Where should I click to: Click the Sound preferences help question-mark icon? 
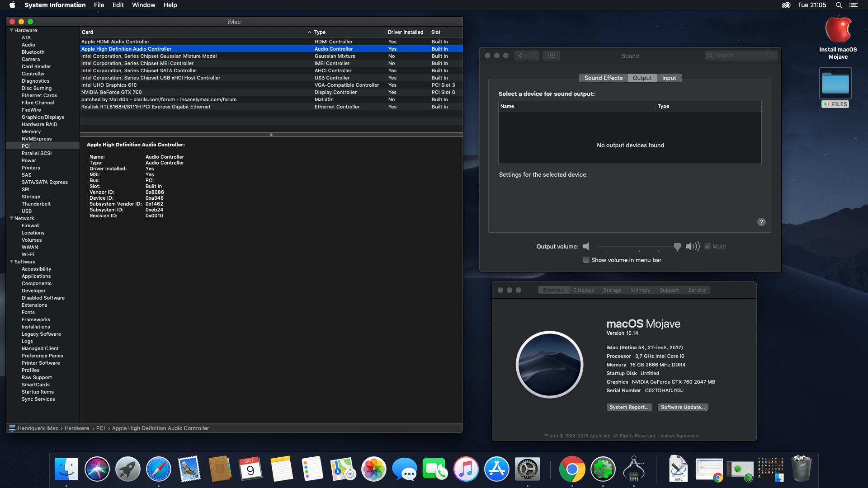coord(761,222)
